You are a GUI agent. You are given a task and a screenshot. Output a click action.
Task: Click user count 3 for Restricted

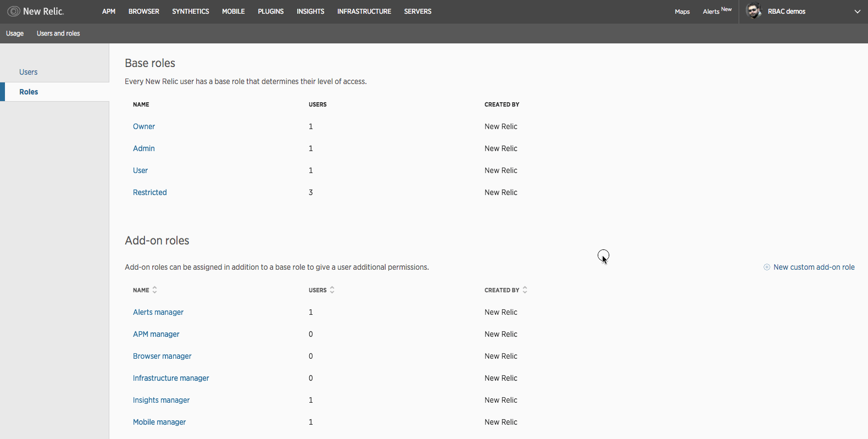point(311,192)
